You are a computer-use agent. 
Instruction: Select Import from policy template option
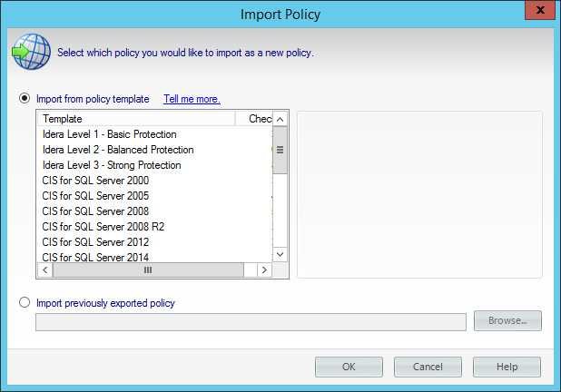pos(25,99)
